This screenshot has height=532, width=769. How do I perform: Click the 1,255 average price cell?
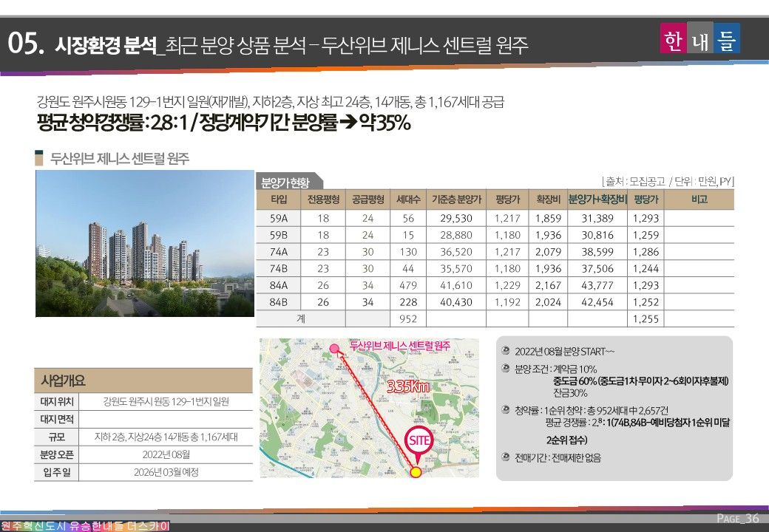(646, 318)
